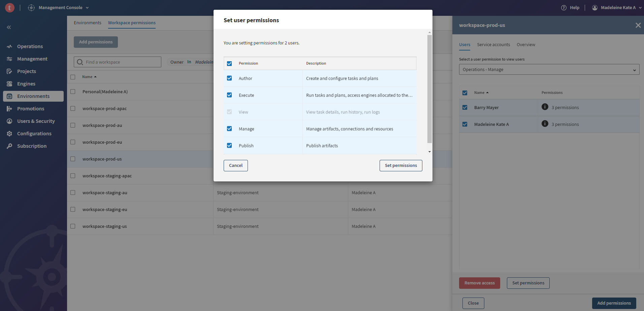The width and height of the screenshot is (644, 311).
Task: Click the Configurations gear icon
Action: (9, 134)
